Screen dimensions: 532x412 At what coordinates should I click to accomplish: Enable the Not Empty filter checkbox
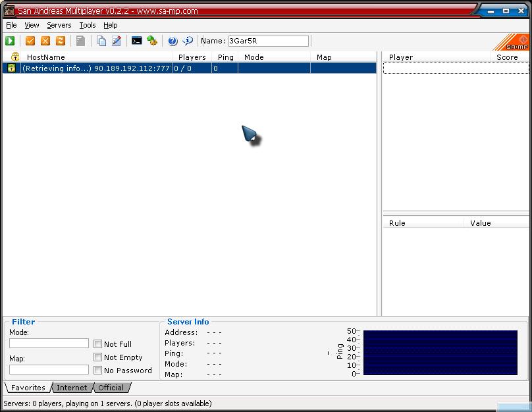tap(97, 357)
